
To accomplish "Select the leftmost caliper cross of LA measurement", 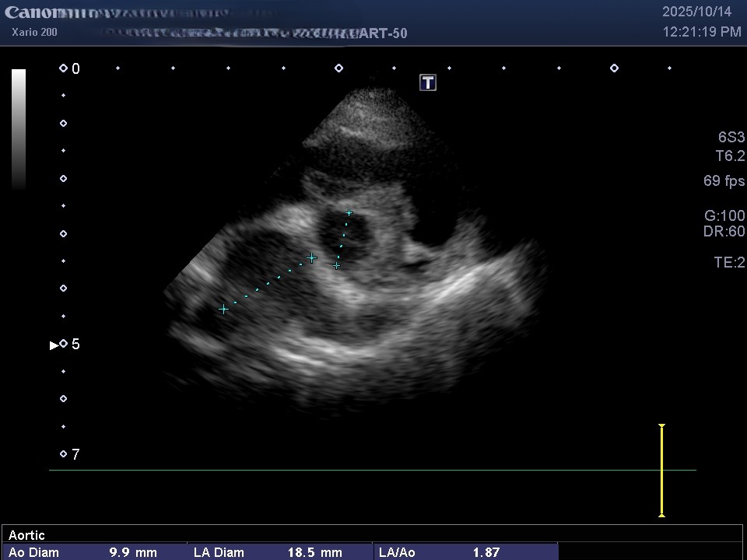I will [x=224, y=309].
